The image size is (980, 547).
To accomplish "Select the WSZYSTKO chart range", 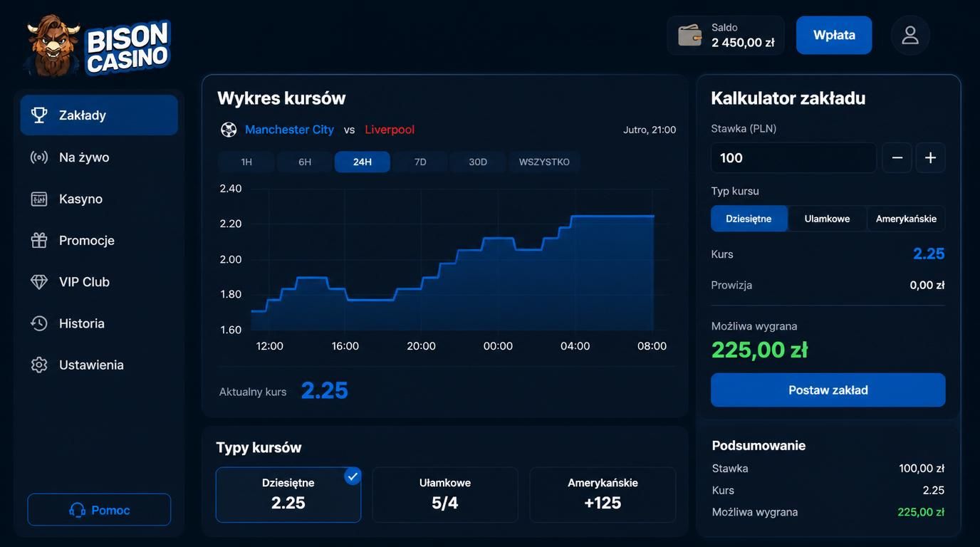I will [544, 162].
